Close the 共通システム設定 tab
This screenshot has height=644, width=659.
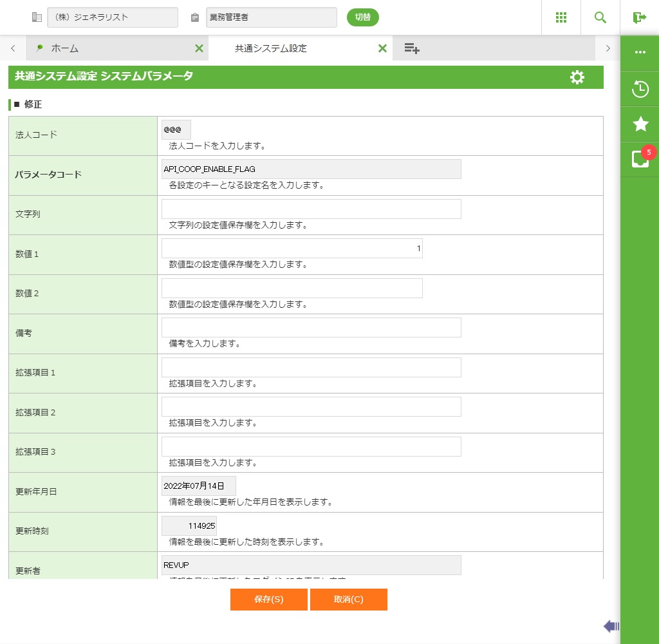tap(382, 48)
